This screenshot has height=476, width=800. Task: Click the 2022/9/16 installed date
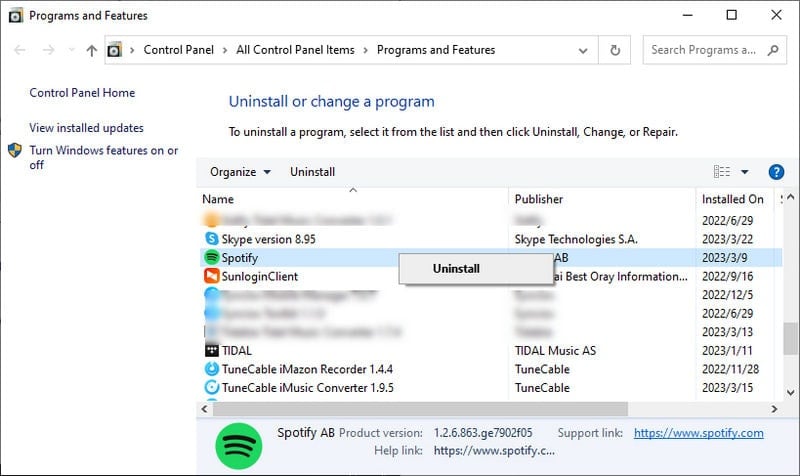point(727,276)
